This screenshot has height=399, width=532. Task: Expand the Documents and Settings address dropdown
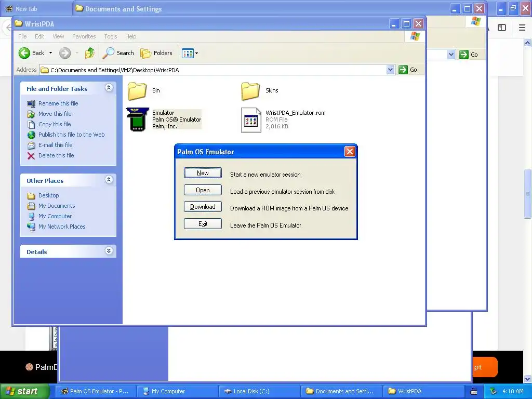pyautogui.click(x=451, y=54)
